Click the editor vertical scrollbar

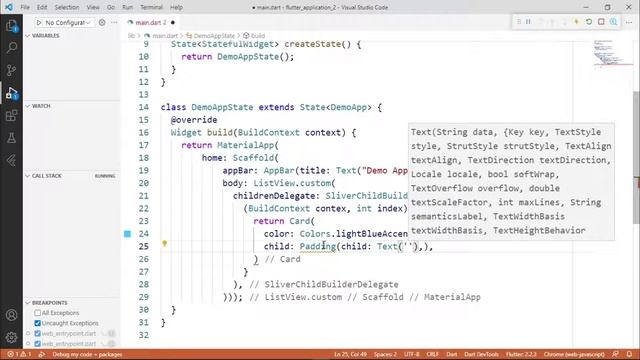636,157
